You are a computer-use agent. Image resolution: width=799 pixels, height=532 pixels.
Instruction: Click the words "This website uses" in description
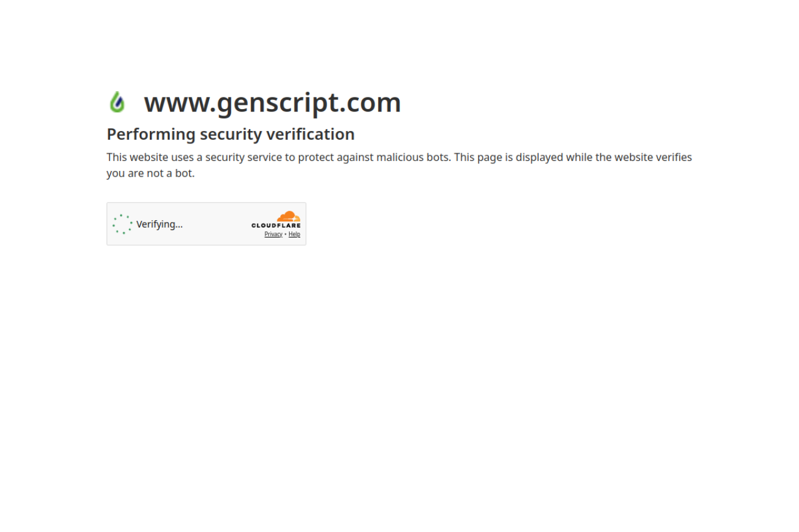[150, 157]
